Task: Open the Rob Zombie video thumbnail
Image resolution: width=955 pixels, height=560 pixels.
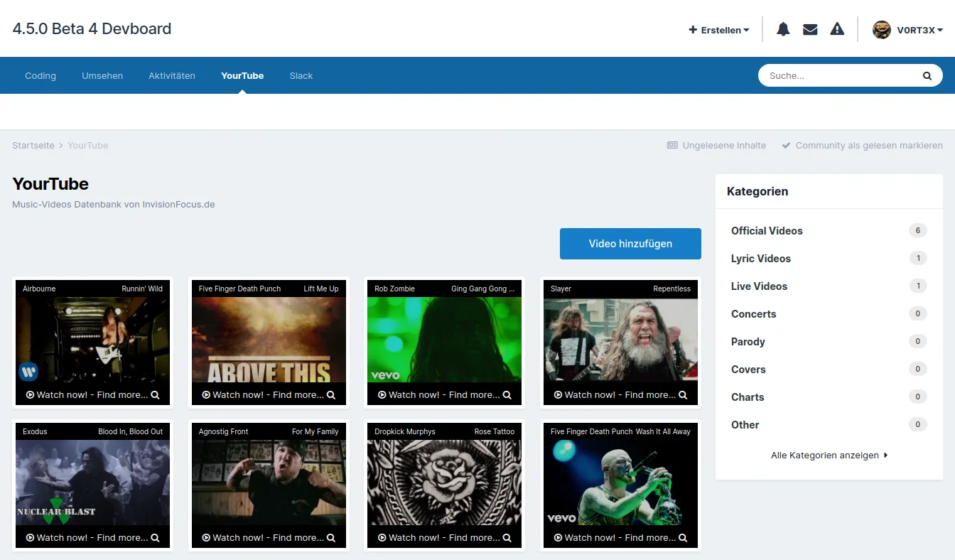Action: coord(444,340)
